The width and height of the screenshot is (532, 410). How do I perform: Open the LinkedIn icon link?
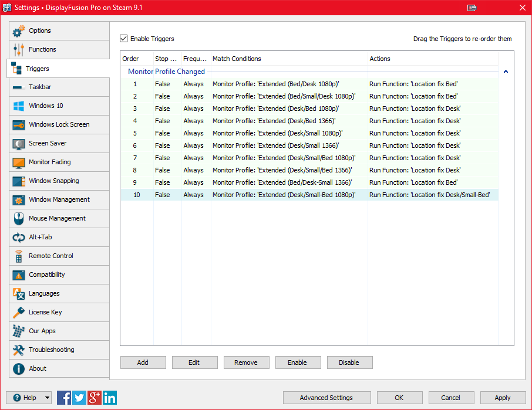tap(110, 398)
